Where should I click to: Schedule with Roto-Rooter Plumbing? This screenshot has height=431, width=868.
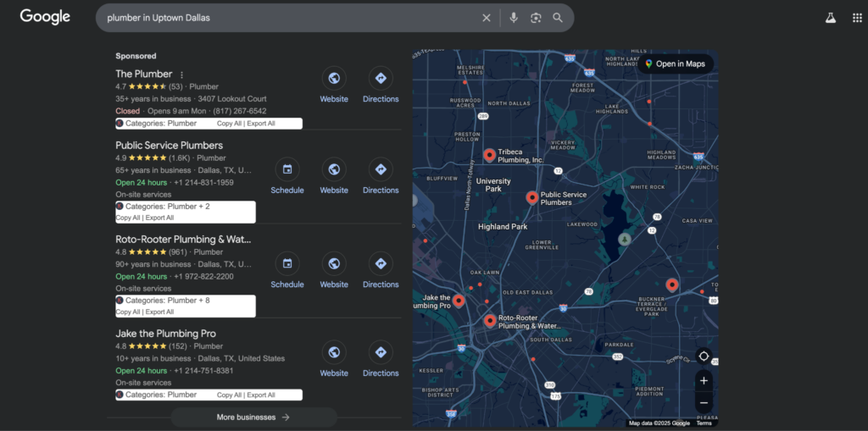pos(287,264)
